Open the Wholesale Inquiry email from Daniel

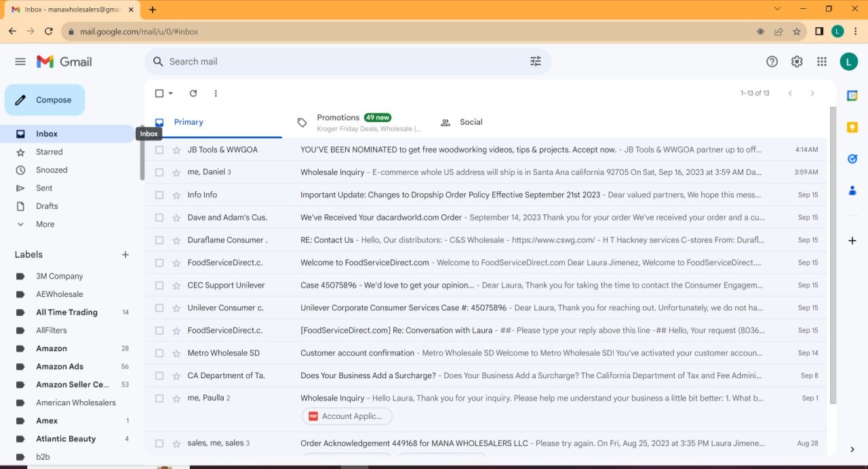[486, 172]
